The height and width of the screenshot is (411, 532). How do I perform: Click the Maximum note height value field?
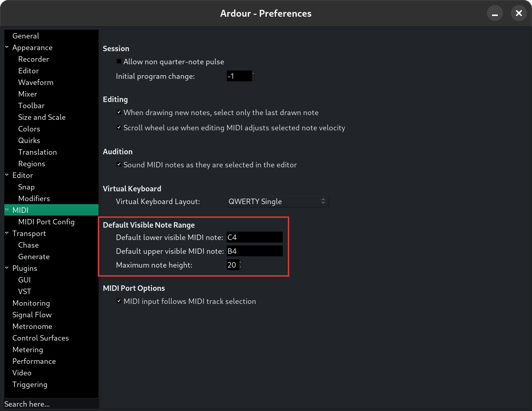pyautogui.click(x=233, y=265)
